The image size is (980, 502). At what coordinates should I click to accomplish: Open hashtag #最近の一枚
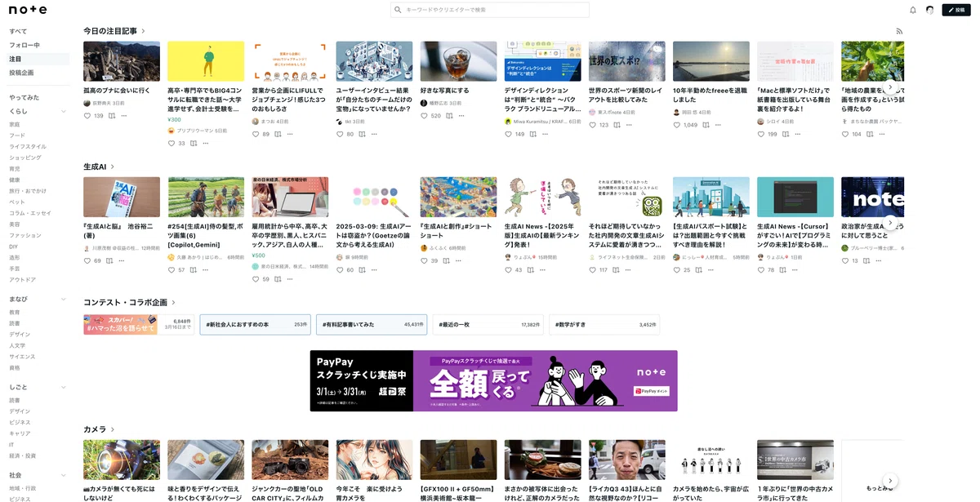coord(488,324)
